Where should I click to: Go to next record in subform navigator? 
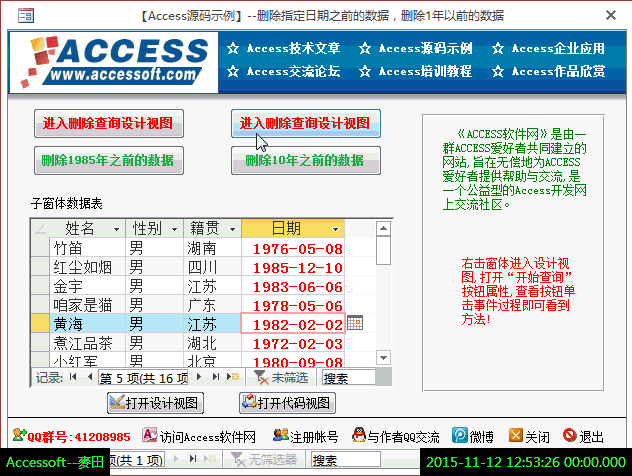(199, 377)
